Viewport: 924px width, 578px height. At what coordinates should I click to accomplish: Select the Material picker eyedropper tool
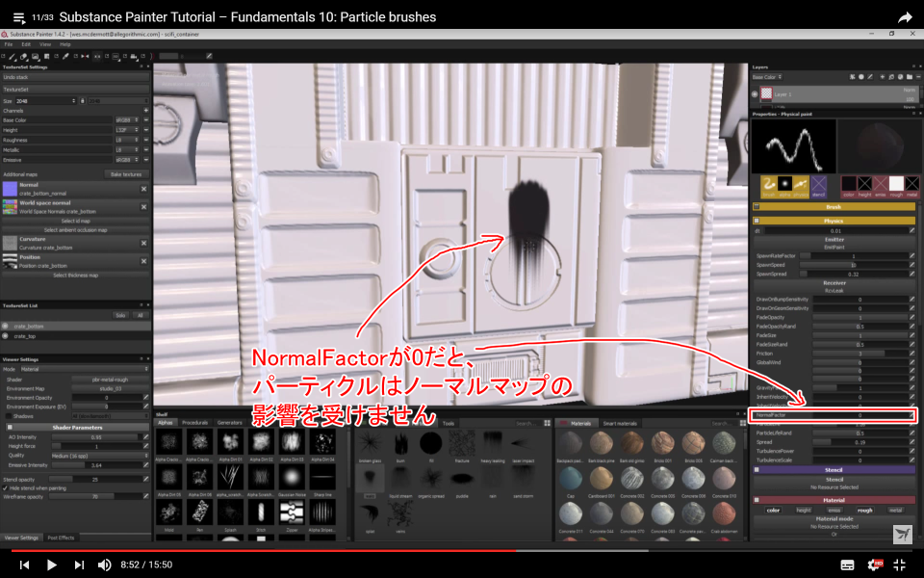(x=65, y=57)
